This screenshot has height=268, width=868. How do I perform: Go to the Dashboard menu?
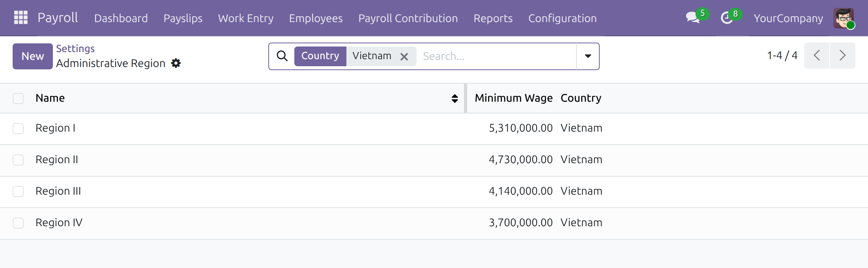coord(121,18)
